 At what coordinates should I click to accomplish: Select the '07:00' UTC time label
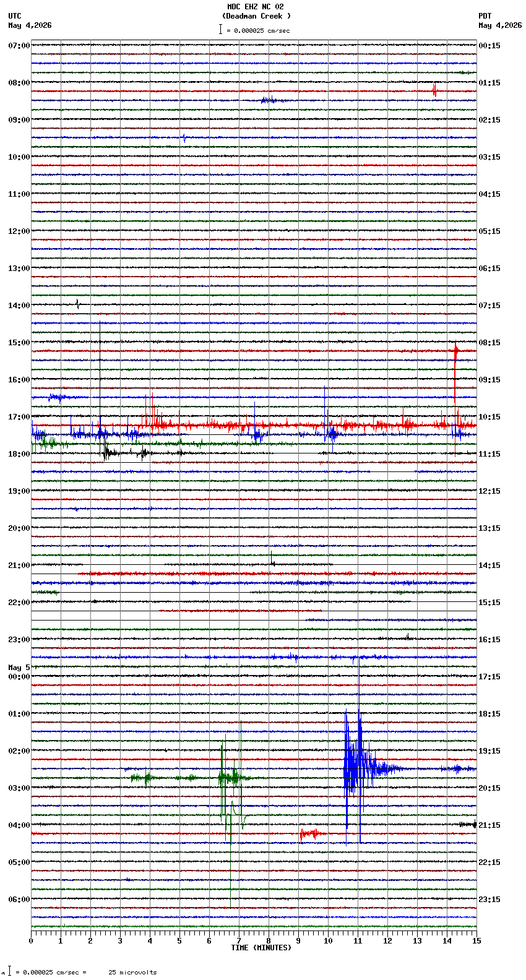pos(19,46)
